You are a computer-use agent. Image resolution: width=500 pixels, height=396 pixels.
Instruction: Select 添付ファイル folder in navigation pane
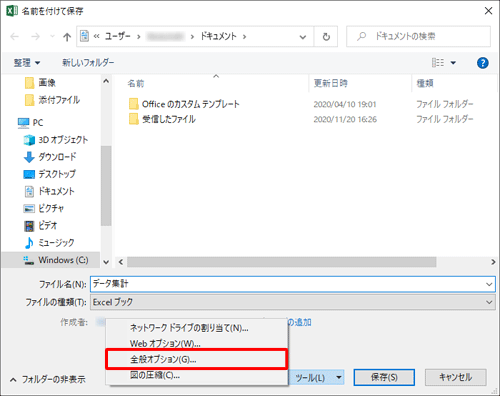pos(52,100)
